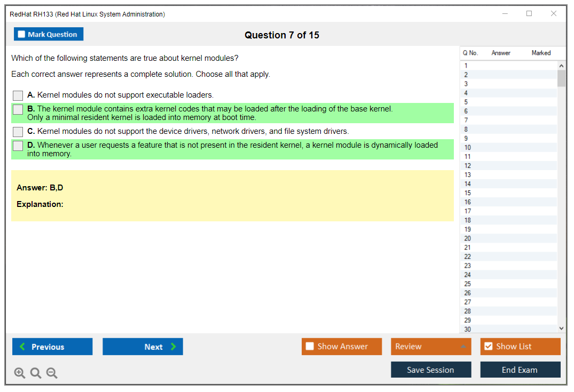Select question 10 in the list
Image resolution: width=574 pixels, height=392 pixels.
(x=468, y=148)
